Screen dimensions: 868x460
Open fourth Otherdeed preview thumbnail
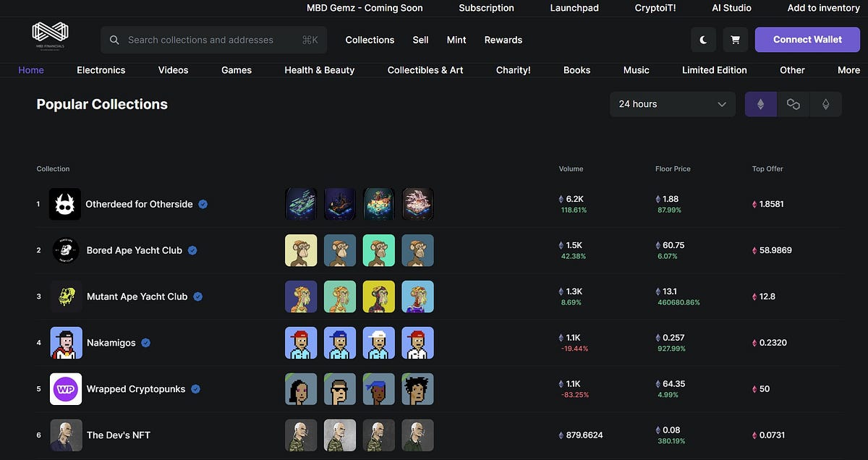point(418,204)
